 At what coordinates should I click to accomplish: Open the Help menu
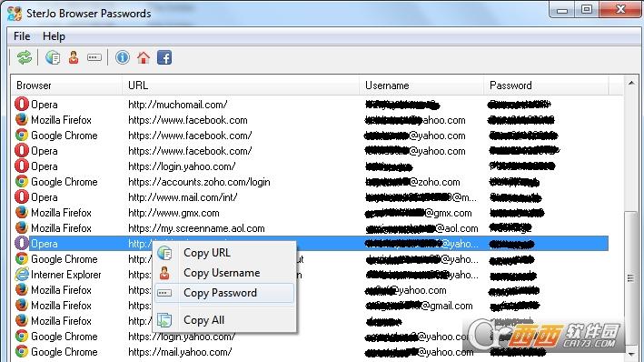(54, 36)
